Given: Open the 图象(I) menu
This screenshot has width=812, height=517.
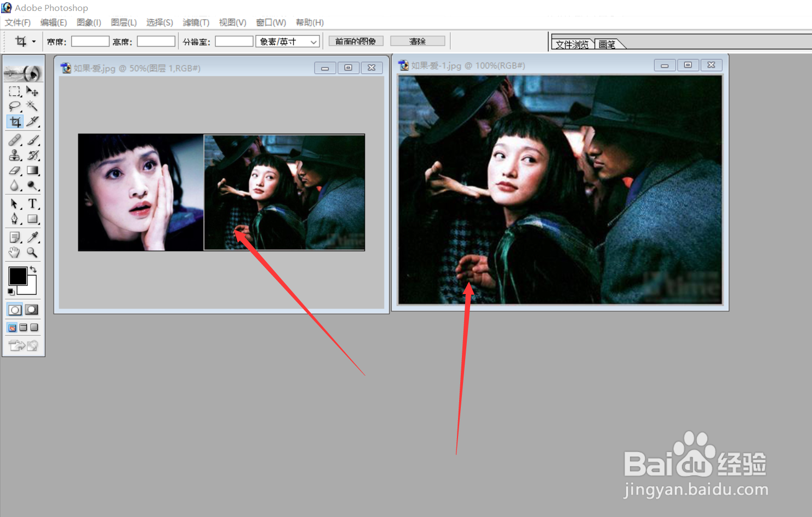Looking at the screenshot, I should pos(89,22).
